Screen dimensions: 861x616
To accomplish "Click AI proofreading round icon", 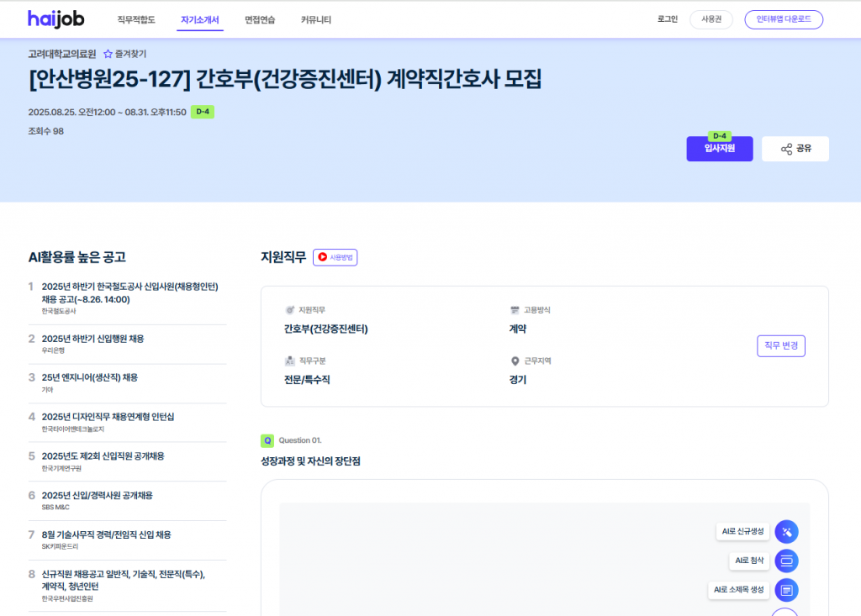I will [786, 561].
